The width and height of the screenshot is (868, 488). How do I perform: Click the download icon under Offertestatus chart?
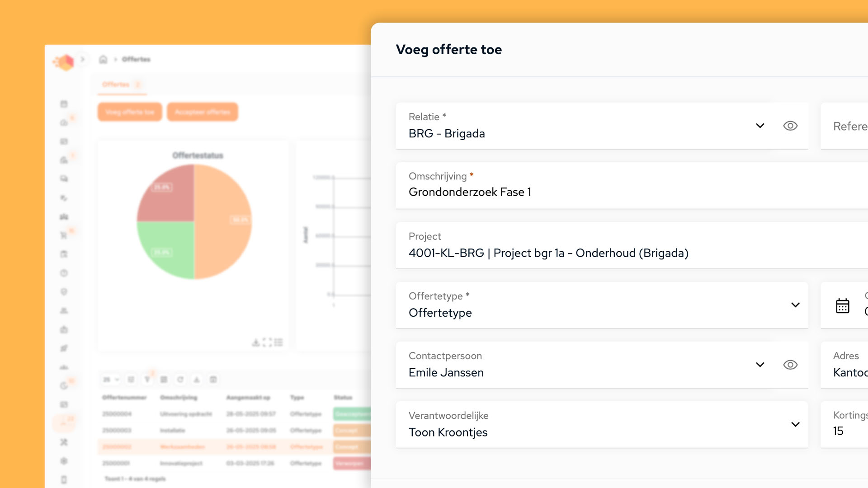[x=256, y=343]
